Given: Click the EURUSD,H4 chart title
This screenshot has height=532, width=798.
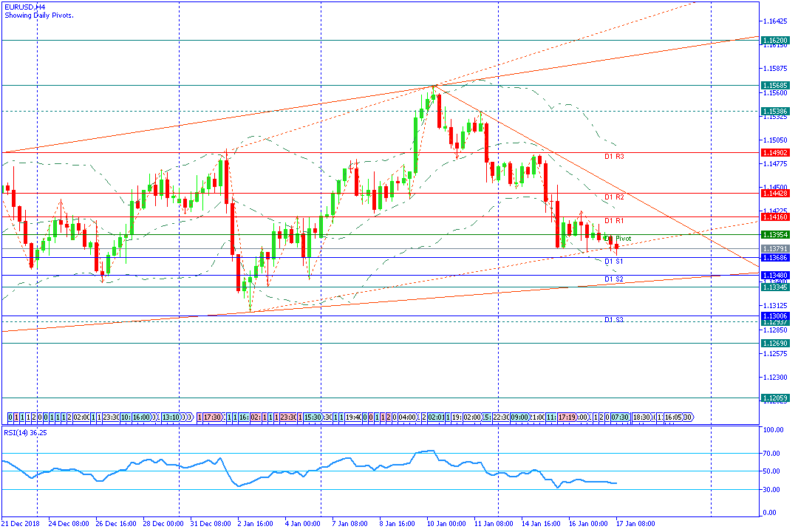Looking at the screenshot, I should click(25, 7).
